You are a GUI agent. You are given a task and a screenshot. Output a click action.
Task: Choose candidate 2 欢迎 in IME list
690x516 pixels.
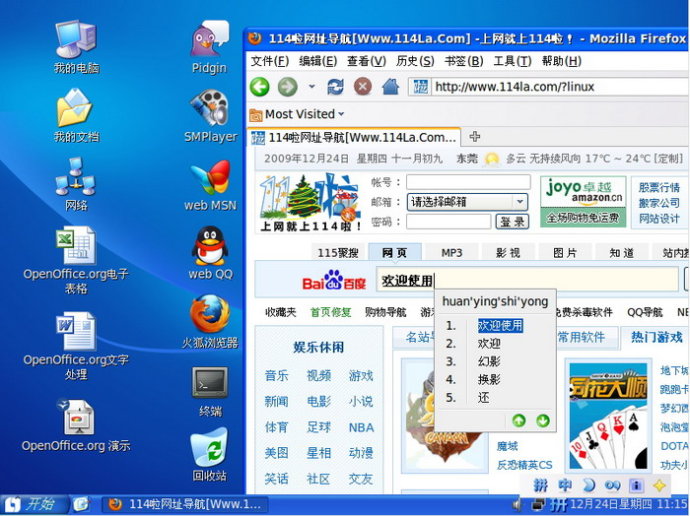(x=489, y=344)
